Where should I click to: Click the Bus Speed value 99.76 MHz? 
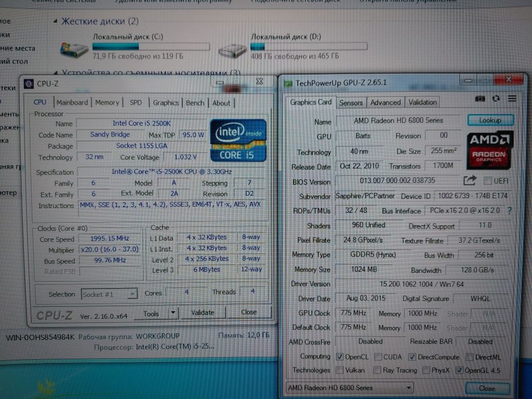click(109, 260)
